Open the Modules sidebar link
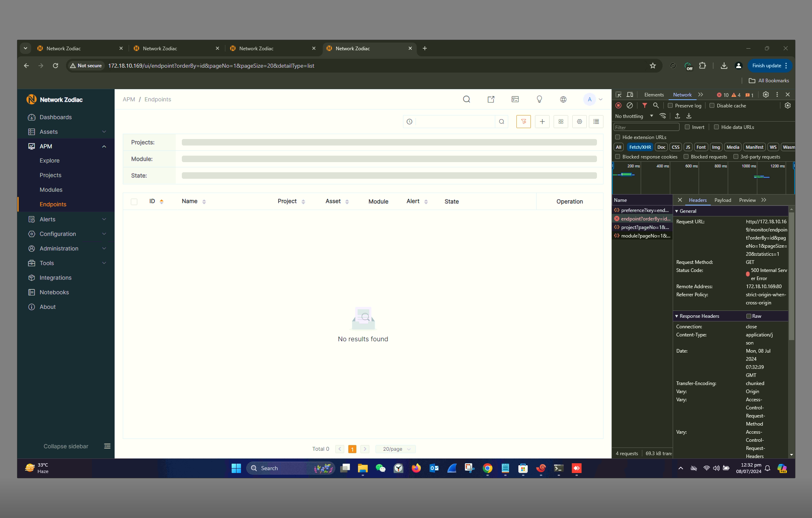812x518 pixels. click(51, 190)
